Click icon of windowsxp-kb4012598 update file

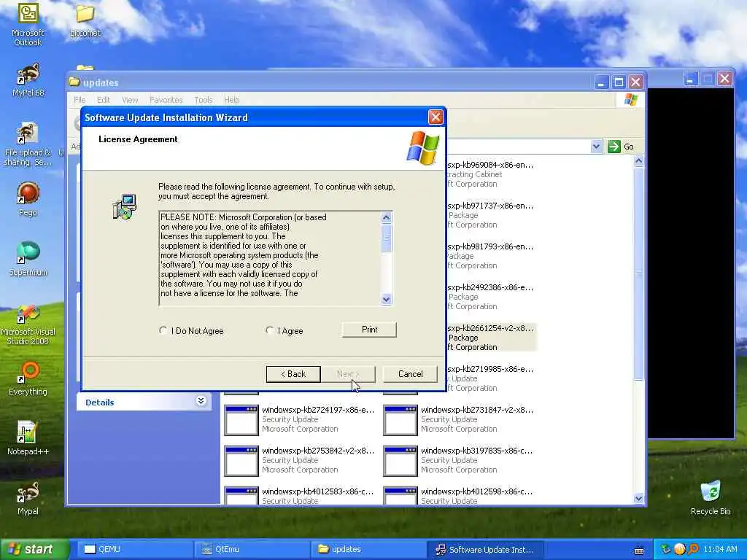coord(400,496)
